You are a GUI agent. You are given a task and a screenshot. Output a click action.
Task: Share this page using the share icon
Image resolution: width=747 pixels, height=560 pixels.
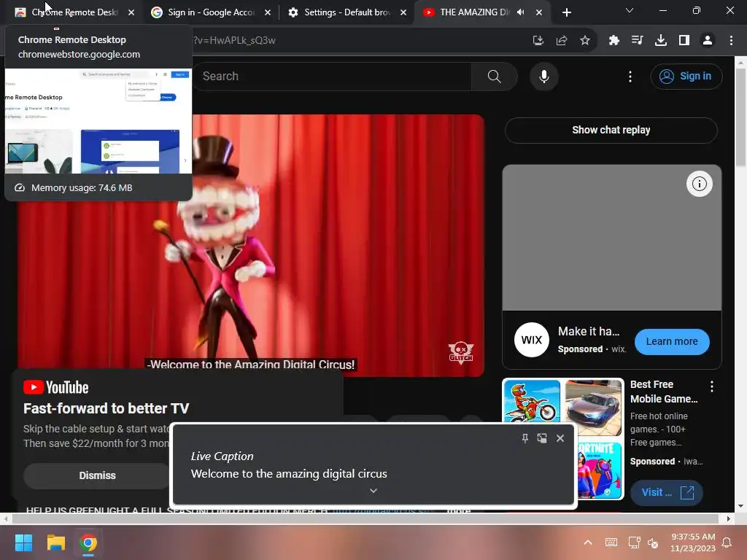click(562, 41)
